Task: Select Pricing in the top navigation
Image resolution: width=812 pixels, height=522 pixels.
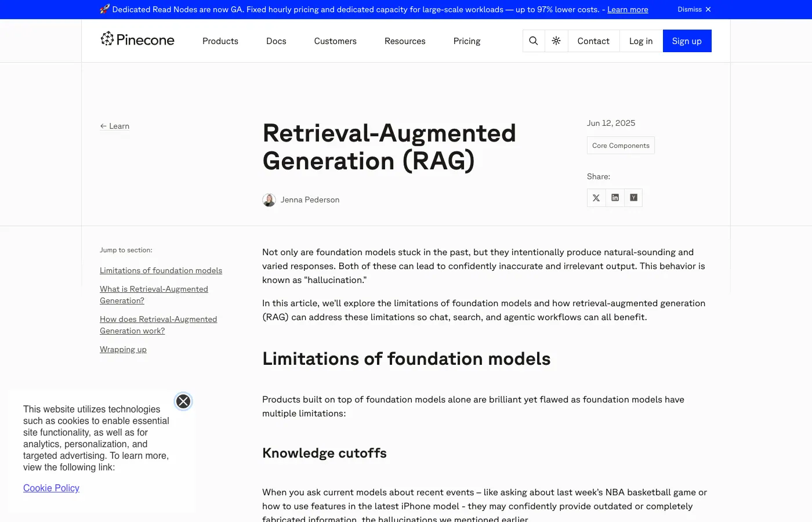Action: [x=467, y=41]
